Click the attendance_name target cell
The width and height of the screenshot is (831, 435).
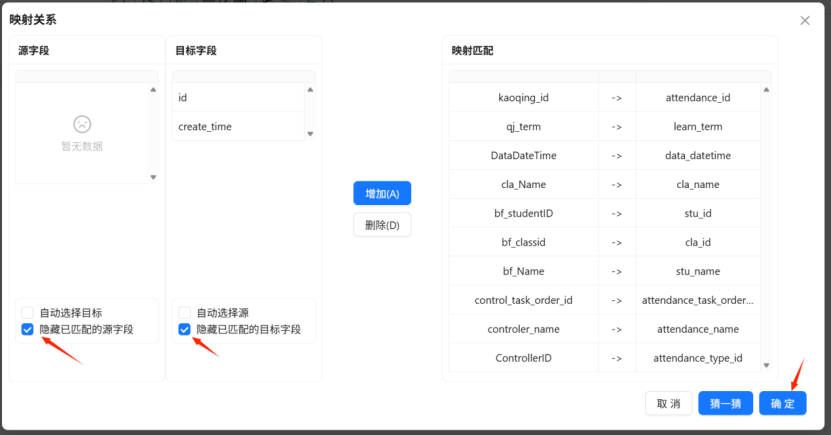pyautogui.click(x=698, y=329)
